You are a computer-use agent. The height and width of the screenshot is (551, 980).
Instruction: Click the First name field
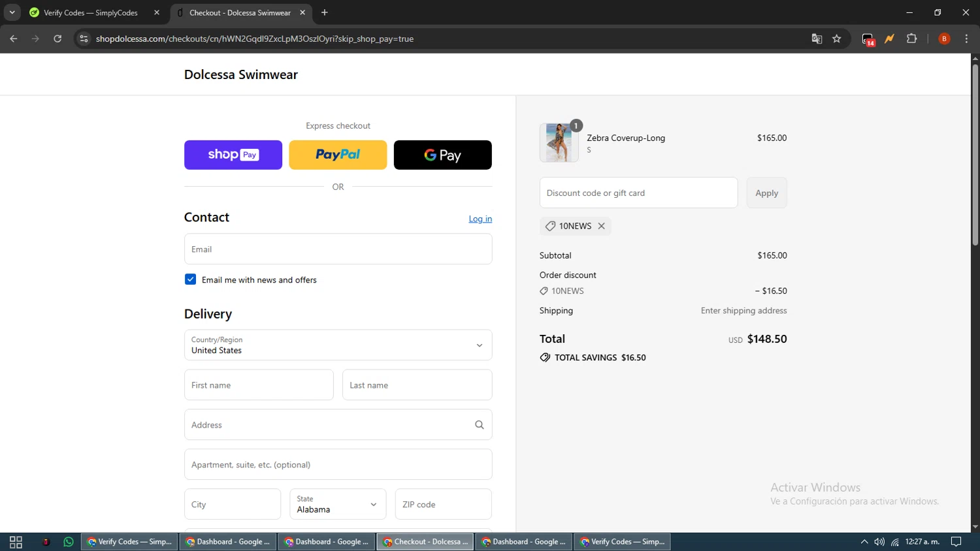pos(259,385)
